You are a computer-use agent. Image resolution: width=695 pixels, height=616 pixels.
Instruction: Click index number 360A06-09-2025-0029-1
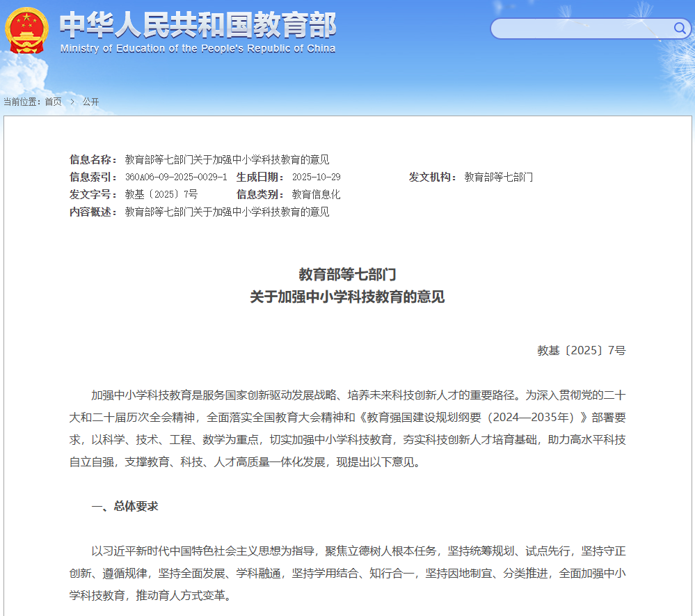176,177
